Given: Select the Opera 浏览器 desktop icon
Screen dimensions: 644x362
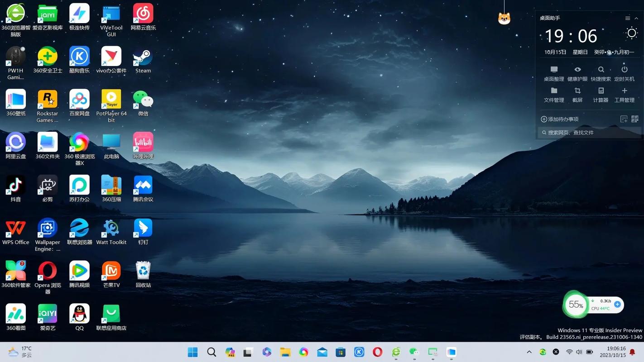Looking at the screenshot, I should tap(48, 278).
